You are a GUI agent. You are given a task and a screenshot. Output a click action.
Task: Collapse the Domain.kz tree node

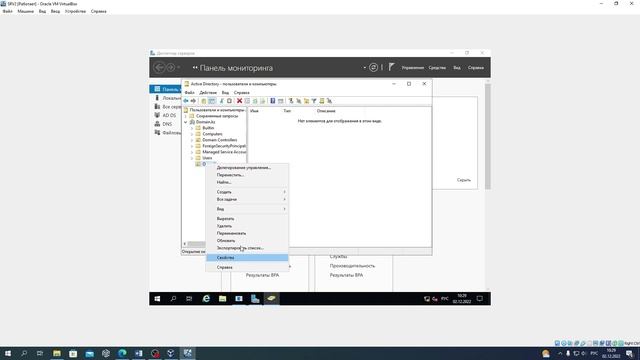click(x=186, y=122)
